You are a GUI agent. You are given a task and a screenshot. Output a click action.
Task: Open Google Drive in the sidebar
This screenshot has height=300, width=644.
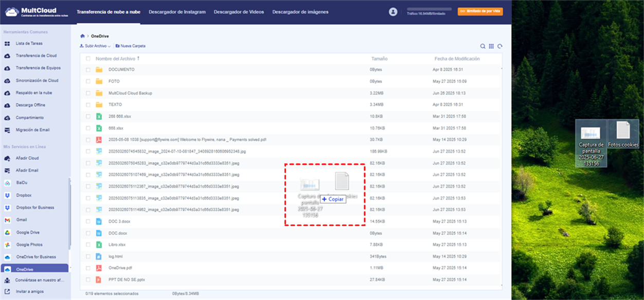[28, 233]
